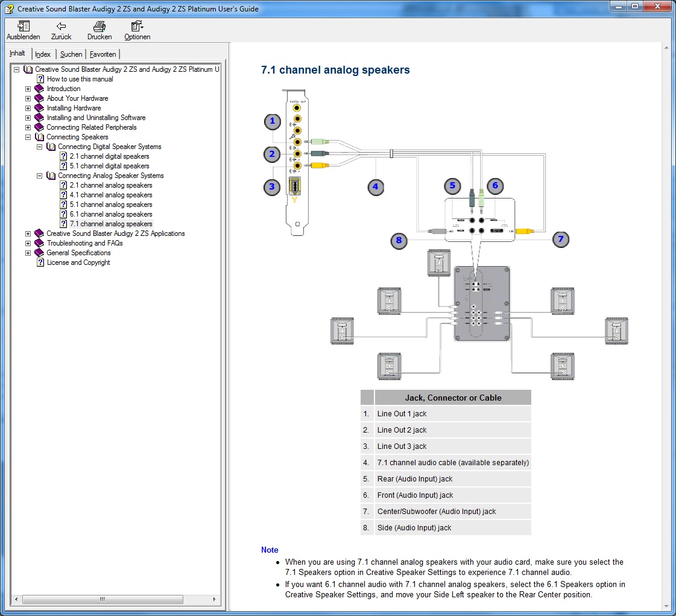Click the root book icon of the User's Guide

28,69
